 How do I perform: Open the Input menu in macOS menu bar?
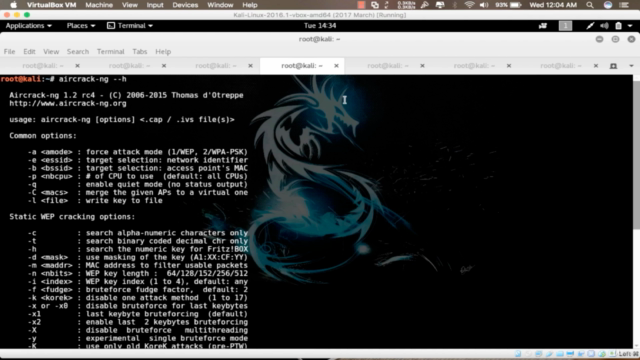(x=155, y=5)
